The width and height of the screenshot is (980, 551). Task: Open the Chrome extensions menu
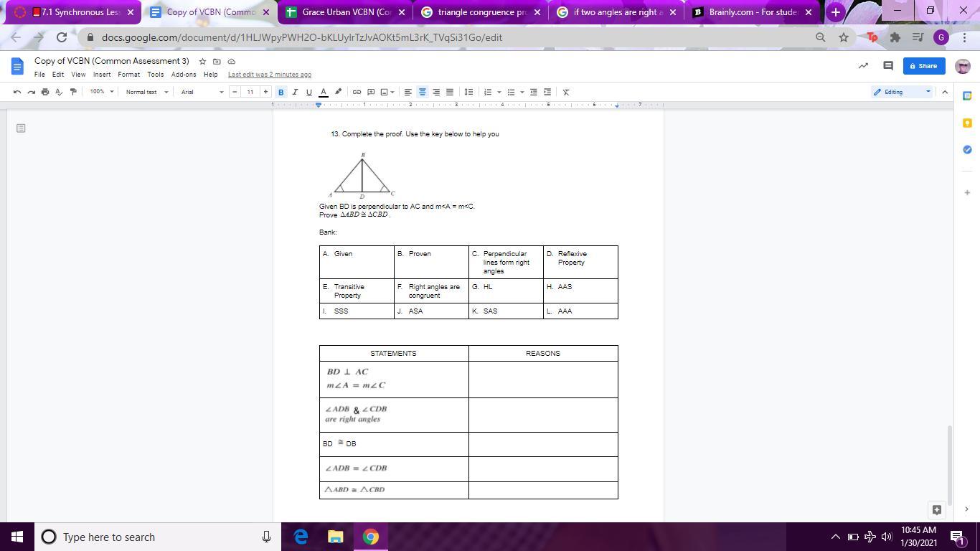click(x=895, y=37)
